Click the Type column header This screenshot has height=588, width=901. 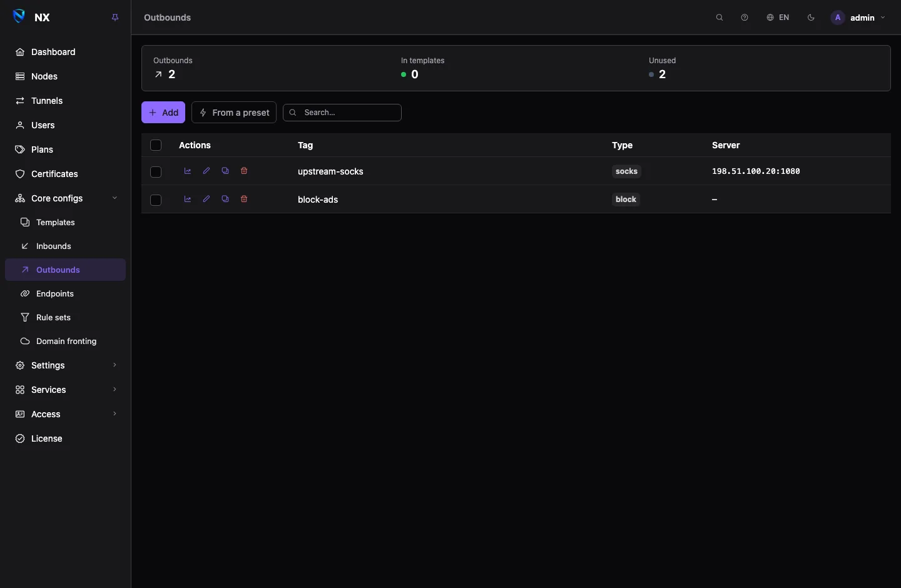point(622,145)
